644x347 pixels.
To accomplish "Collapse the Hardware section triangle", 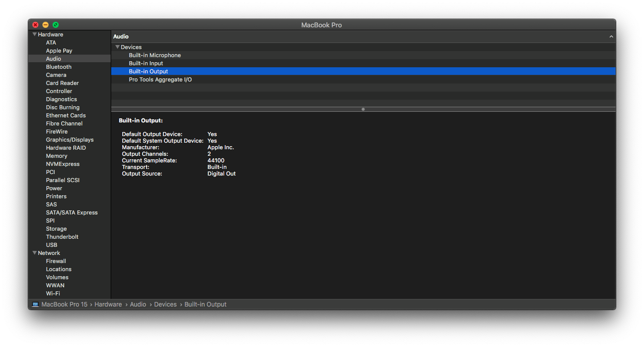I will coord(34,34).
